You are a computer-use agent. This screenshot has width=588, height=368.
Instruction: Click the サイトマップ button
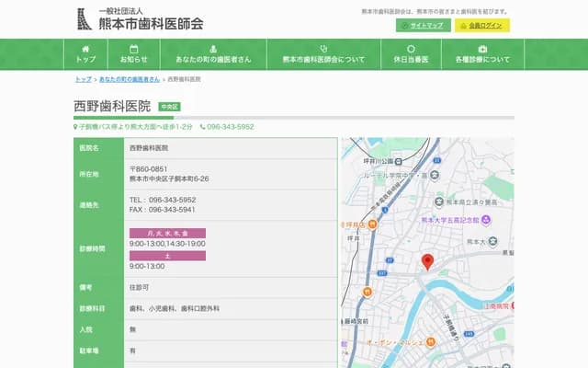coord(424,25)
